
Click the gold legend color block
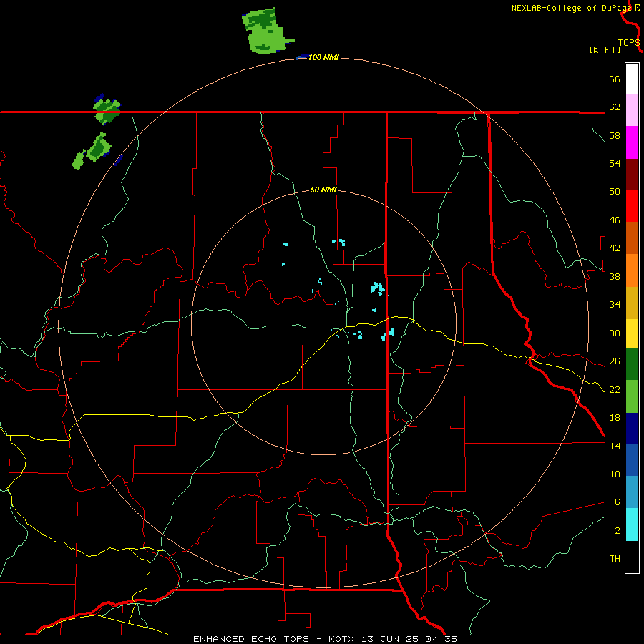(632, 303)
